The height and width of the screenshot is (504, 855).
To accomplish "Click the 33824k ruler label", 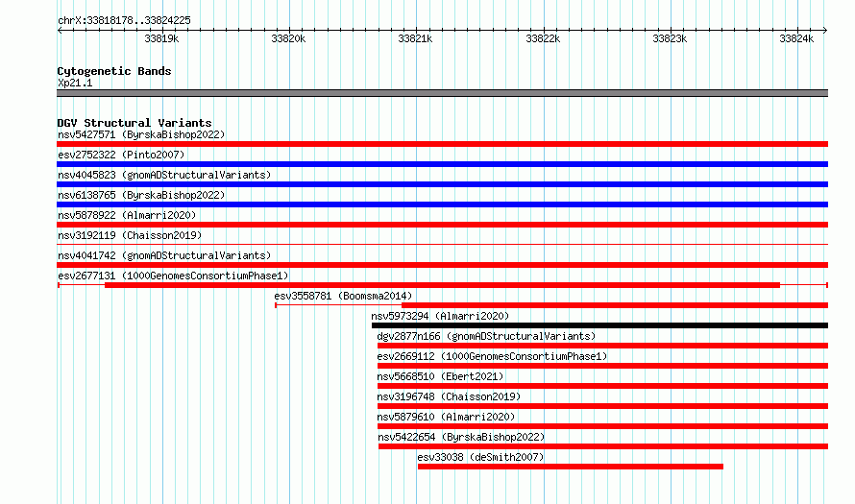I will [x=796, y=38].
